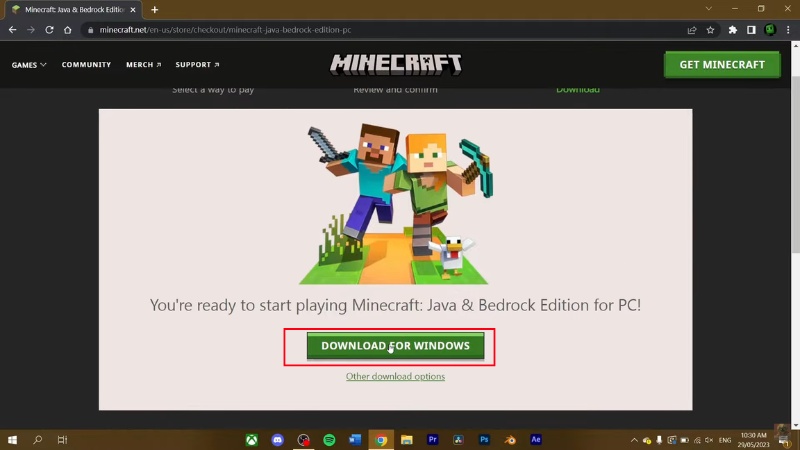Open the Extensions puzzle icon
Screen dimensions: 800x450
click(733, 30)
